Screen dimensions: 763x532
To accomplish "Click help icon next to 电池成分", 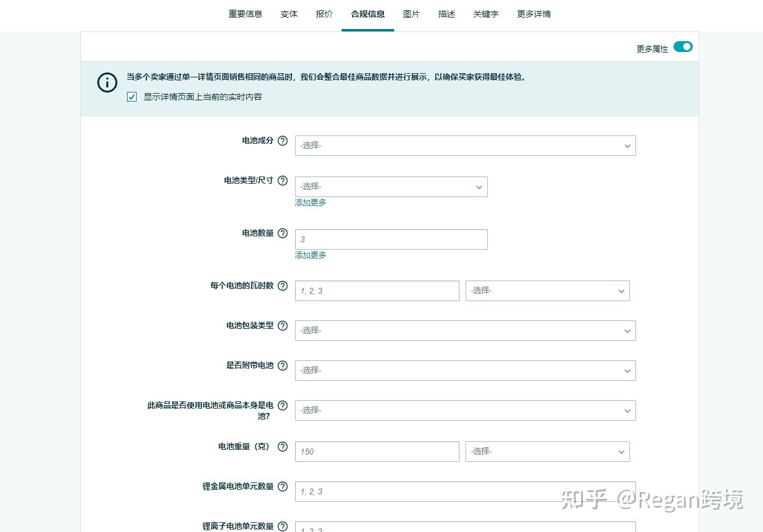I will pyautogui.click(x=282, y=141).
